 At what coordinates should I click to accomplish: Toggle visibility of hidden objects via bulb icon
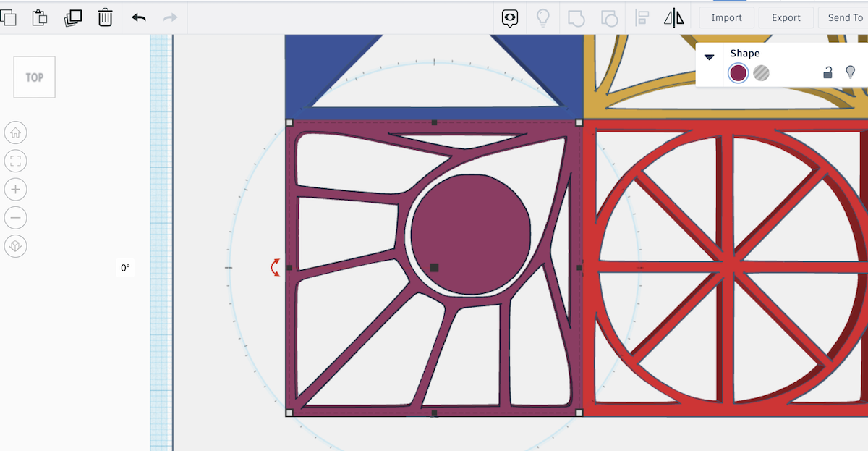543,17
